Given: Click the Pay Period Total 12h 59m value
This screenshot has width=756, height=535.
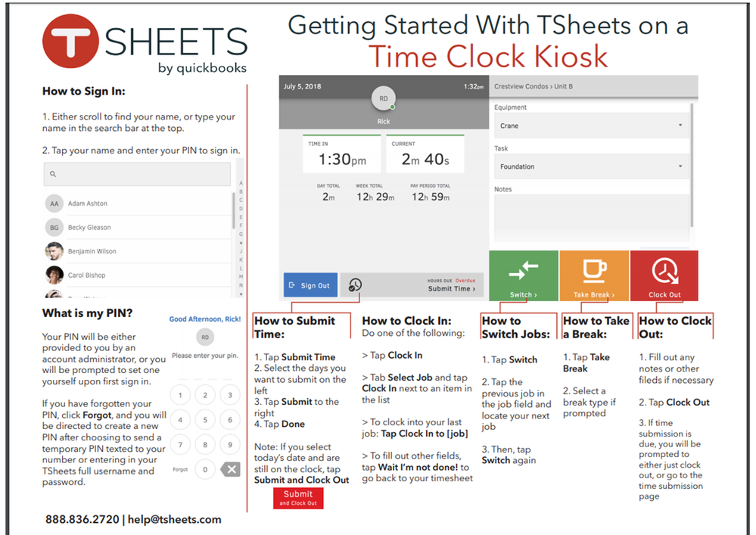Looking at the screenshot, I should pos(431,197).
